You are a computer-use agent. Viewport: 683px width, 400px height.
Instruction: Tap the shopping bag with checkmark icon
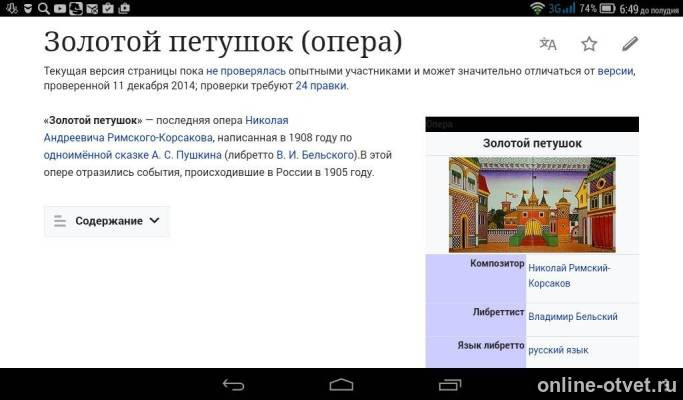(108, 8)
